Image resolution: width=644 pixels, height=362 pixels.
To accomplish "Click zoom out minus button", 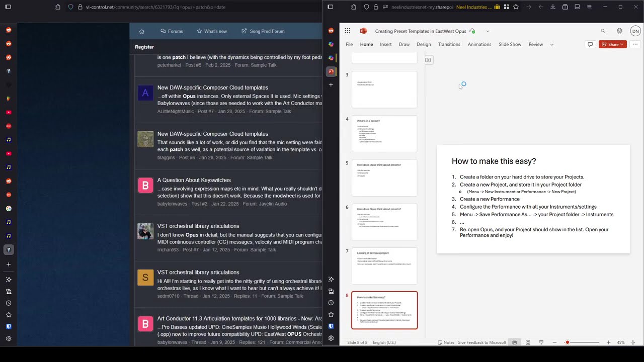I will pyautogui.click(x=554, y=342).
